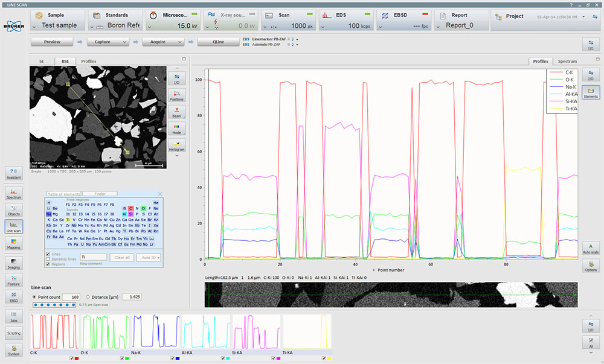This screenshot has height=364, width=604.
Task: Open the Spectrum workspace in the sidebar
Action: [x=13, y=193]
